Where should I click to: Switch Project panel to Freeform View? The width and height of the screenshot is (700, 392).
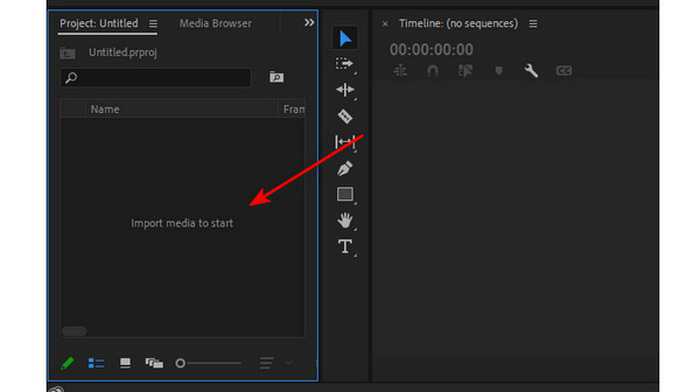click(154, 363)
